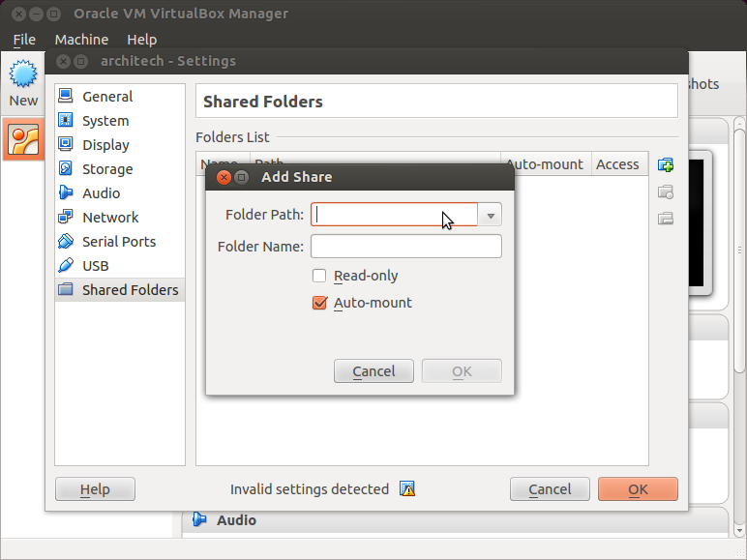Click the Display monitor icon
Viewport: 747px width, 560px height.
click(66, 144)
